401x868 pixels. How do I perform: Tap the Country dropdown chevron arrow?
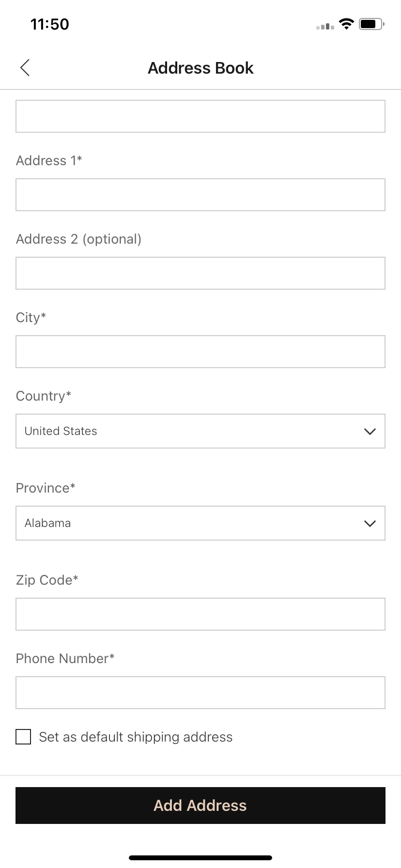coord(370,432)
